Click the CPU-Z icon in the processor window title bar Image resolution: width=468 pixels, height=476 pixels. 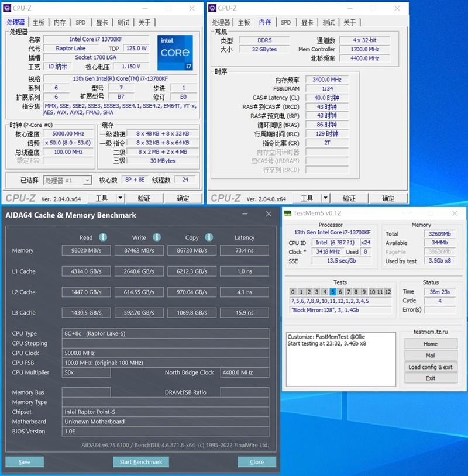coord(8,9)
